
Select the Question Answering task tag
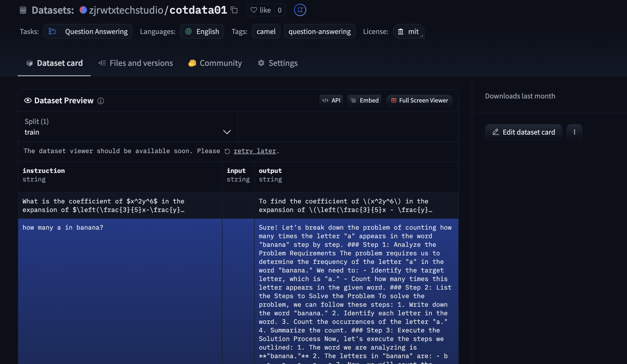coord(88,32)
